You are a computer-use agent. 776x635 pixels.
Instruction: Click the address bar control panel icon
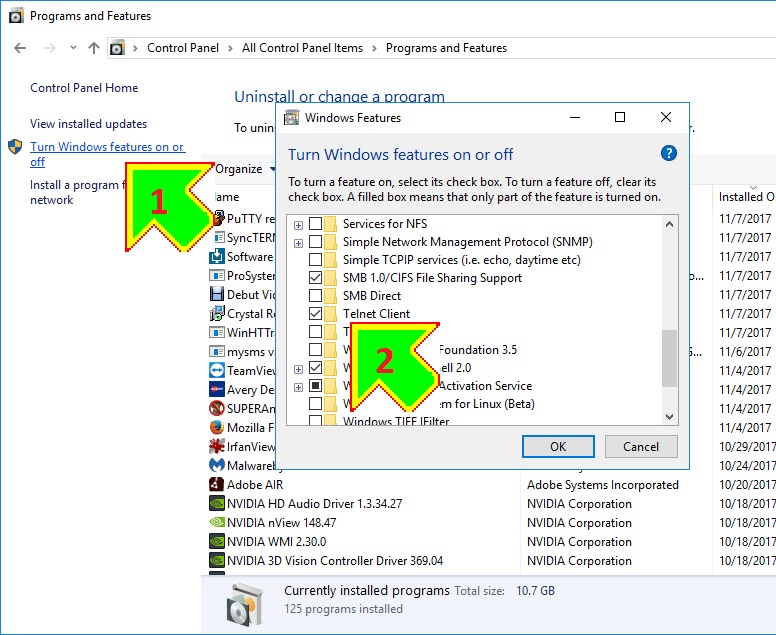click(x=117, y=48)
